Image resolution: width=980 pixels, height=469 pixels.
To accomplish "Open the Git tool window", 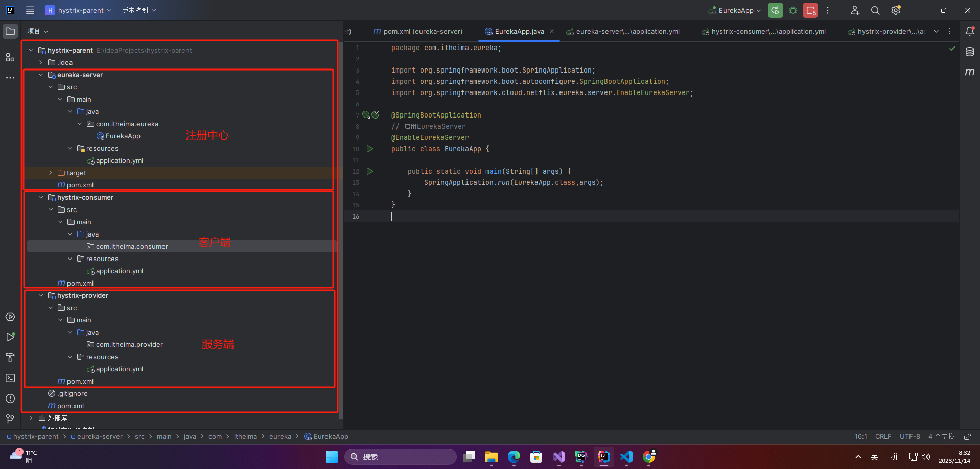I will click(x=10, y=419).
